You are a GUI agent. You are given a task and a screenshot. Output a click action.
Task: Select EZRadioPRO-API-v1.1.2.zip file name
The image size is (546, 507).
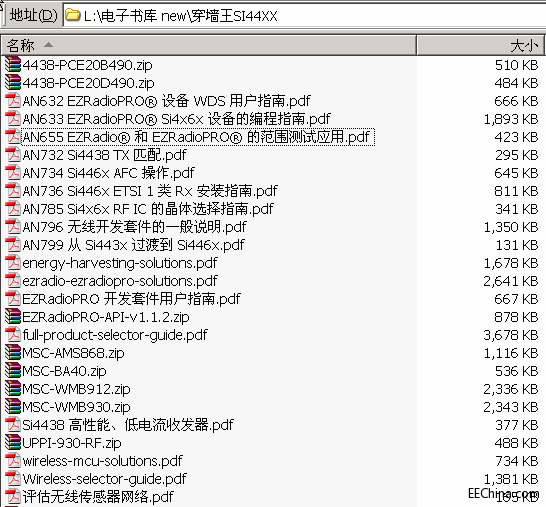(x=106, y=317)
